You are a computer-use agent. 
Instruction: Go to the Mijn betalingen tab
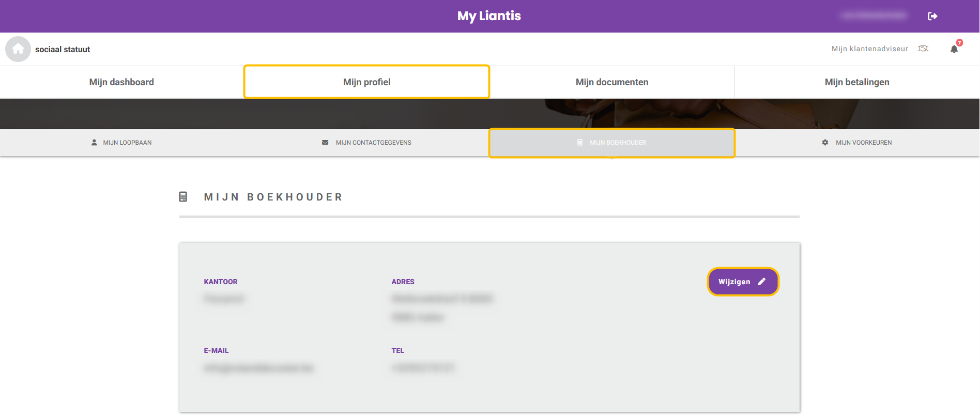pos(856,82)
